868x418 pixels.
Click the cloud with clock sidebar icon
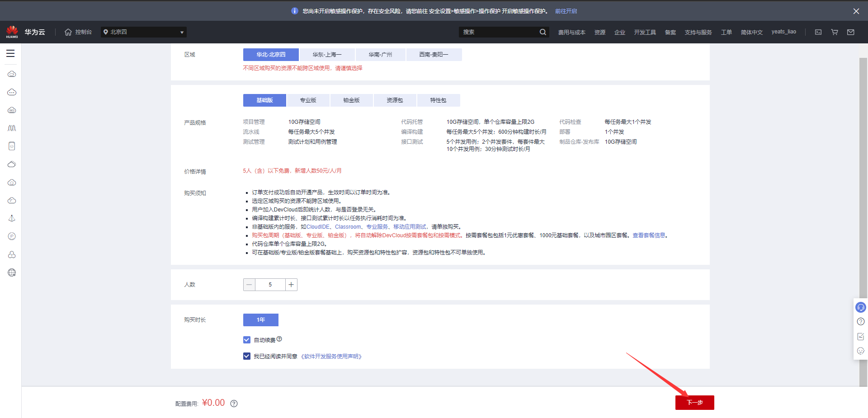[12, 200]
